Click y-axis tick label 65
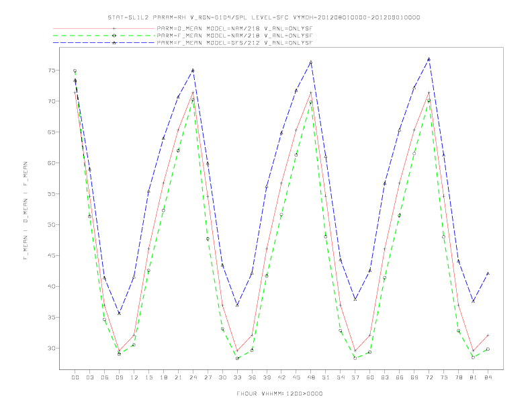The image size is (532, 411). (52, 132)
